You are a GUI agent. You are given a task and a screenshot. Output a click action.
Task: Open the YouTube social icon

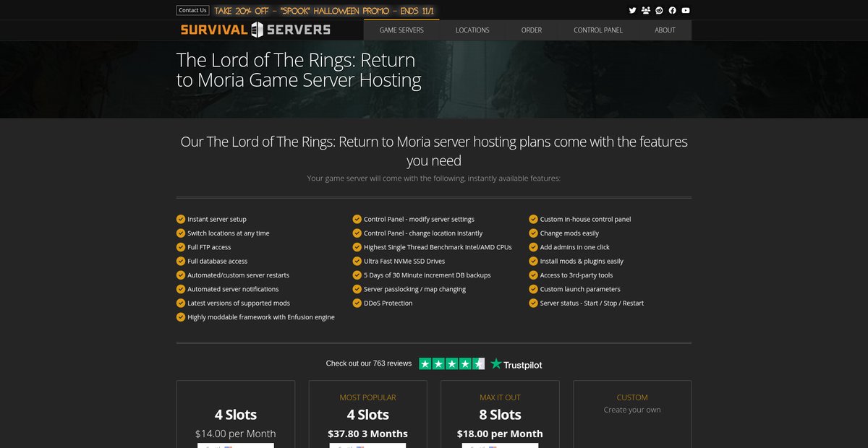click(686, 10)
